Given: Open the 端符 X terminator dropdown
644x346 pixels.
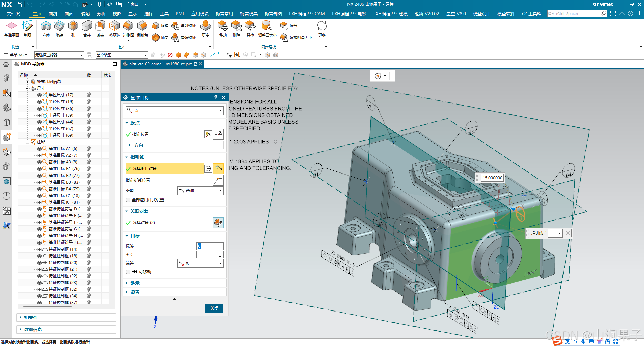Looking at the screenshot, I should coord(200,263).
